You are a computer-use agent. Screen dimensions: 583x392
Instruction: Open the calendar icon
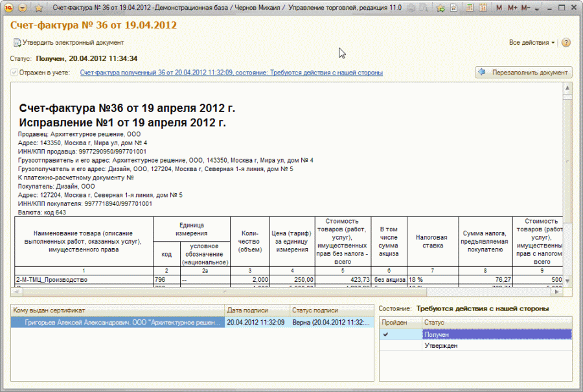point(483,7)
